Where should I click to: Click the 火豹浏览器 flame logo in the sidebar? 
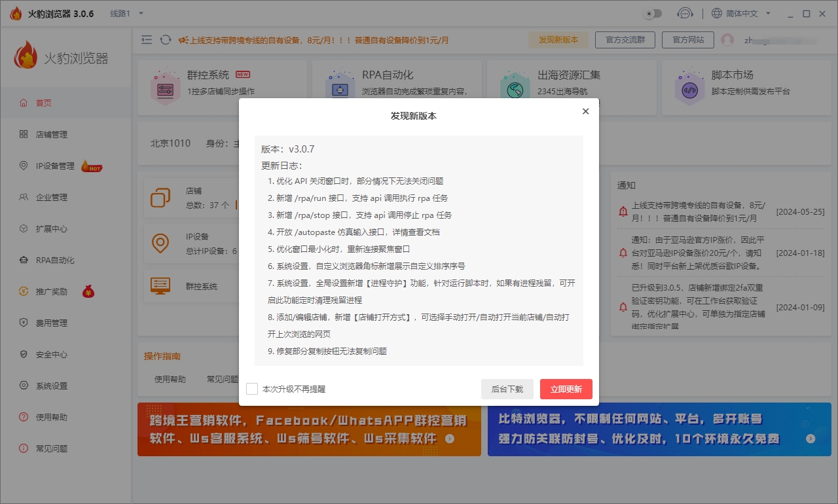26,56
